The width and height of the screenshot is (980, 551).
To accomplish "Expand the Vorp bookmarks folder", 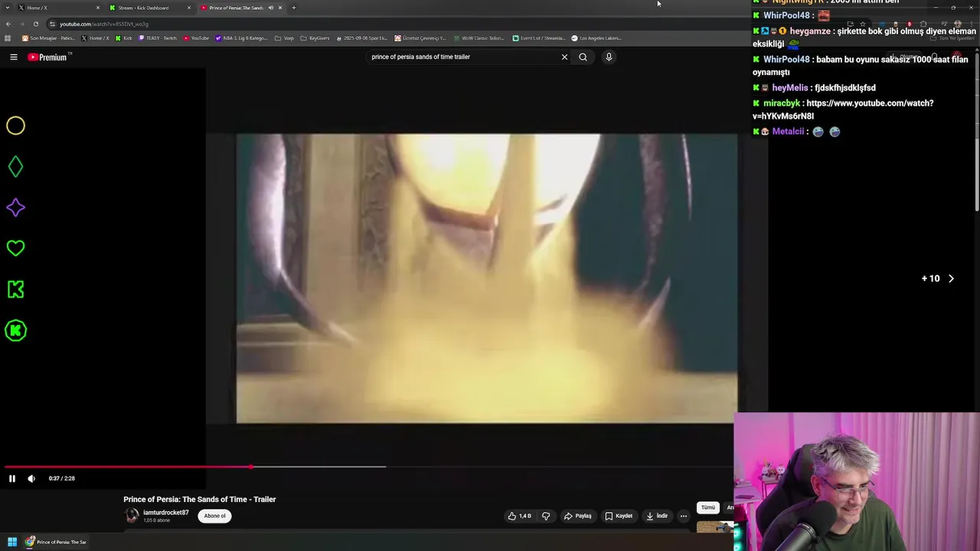I will (x=284, y=37).
